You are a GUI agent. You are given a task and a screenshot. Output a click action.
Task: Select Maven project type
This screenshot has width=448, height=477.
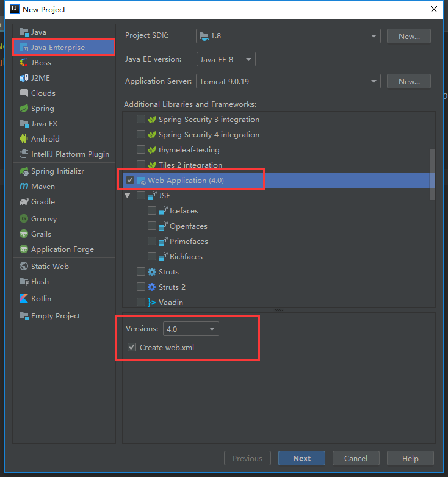64,186
